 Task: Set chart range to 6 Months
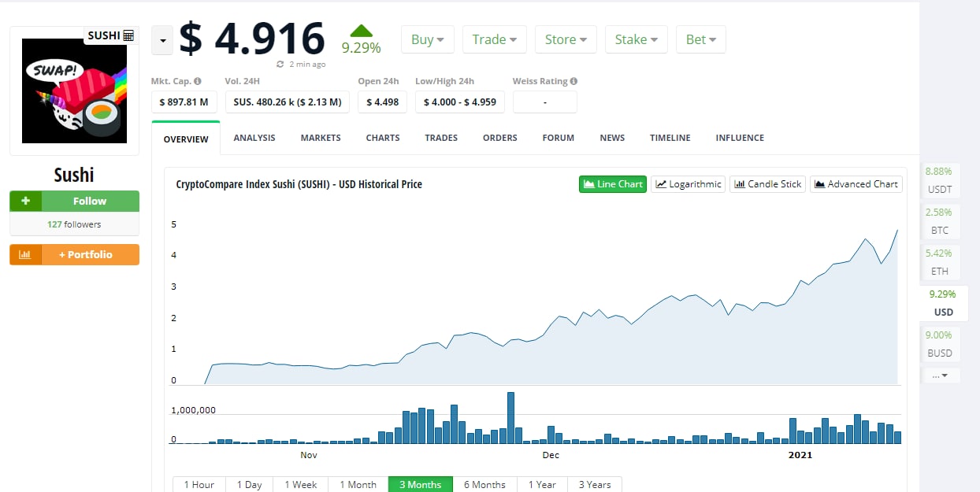tap(484, 484)
